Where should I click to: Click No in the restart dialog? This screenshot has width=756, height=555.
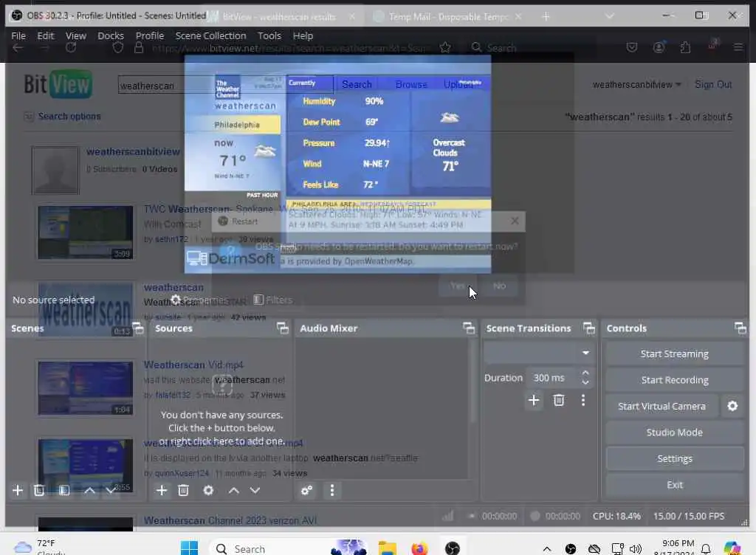point(500,286)
